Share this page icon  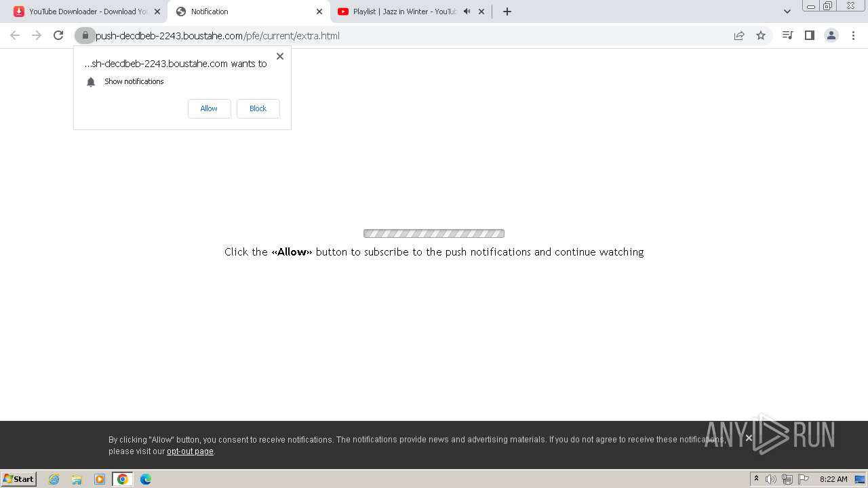pyautogui.click(x=739, y=35)
